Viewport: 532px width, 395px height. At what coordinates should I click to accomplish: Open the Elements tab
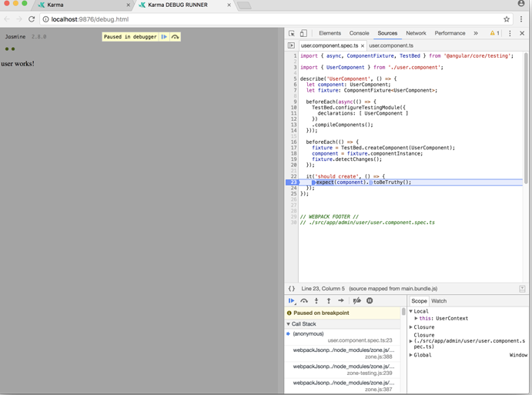pyautogui.click(x=330, y=33)
